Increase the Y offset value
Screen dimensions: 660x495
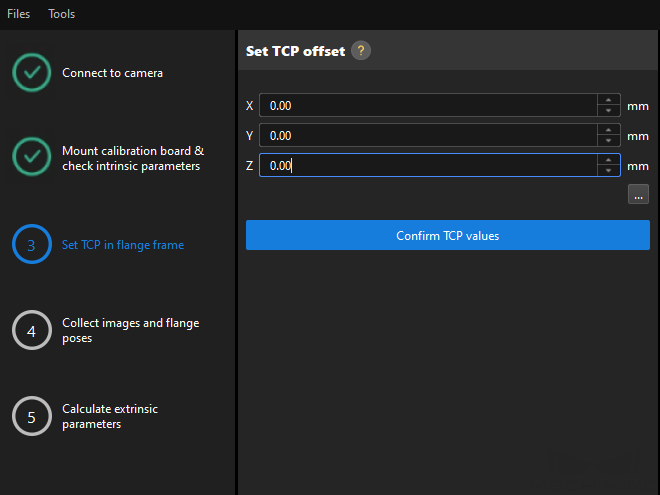[608, 130]
